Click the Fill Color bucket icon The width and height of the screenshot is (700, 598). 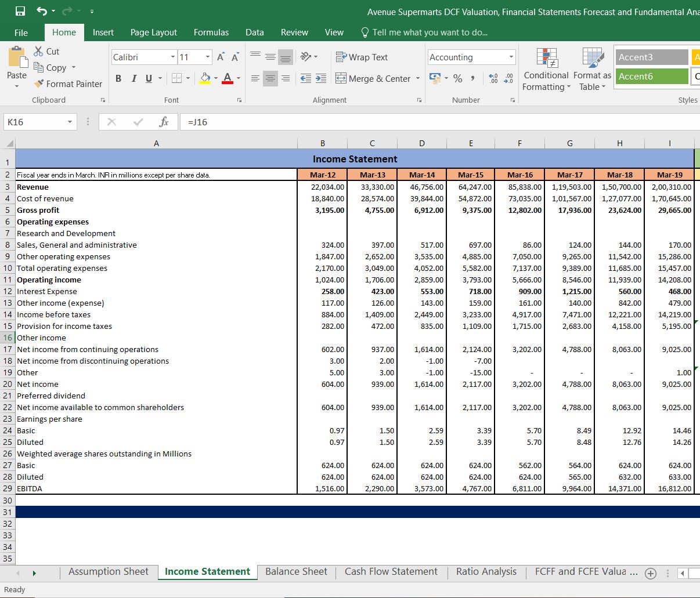point(205,78)
